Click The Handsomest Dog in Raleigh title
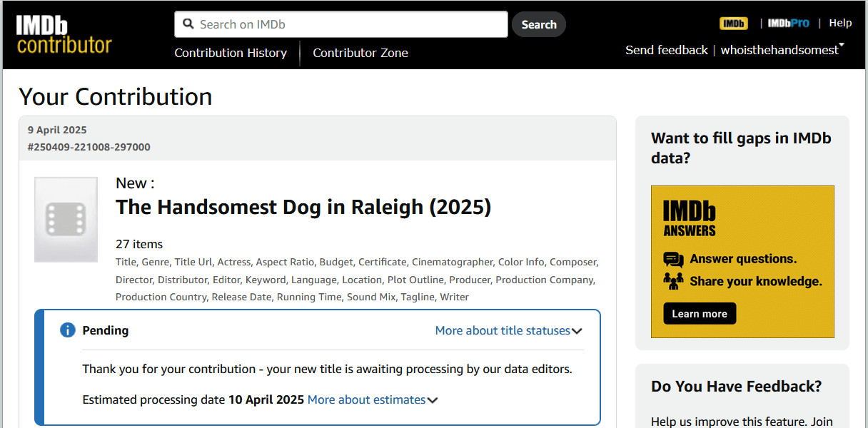 (x=303, y=207)
